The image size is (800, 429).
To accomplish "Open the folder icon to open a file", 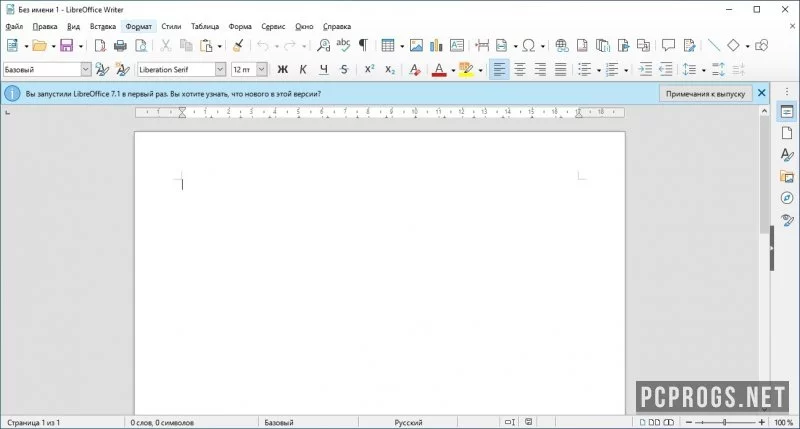I will pyautogui.click(x=39, y=45).
